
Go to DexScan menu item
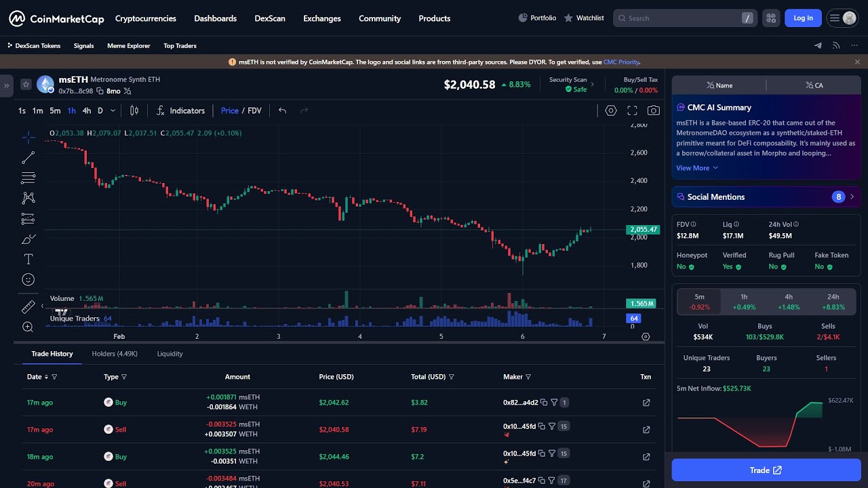click(x=270, y=18)
